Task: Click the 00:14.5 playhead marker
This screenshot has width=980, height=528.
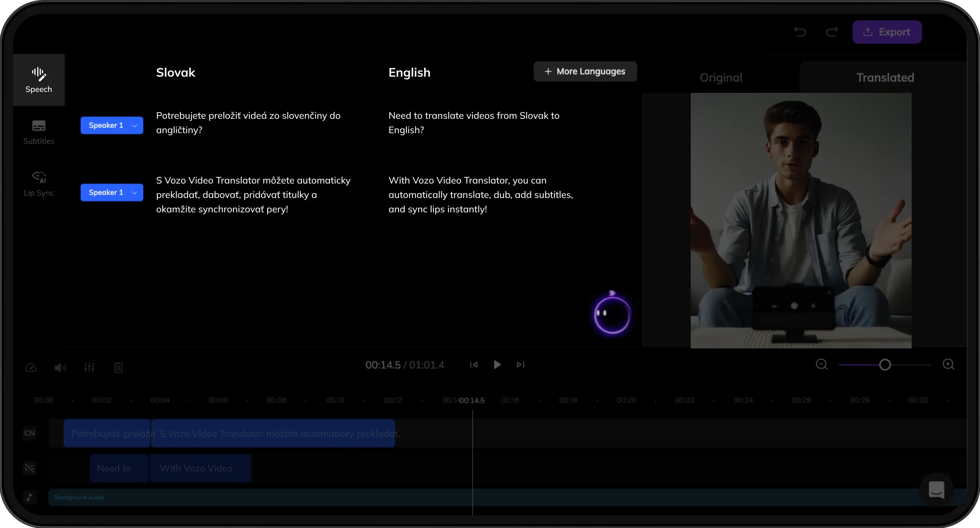Action: (x=472, y=401)
